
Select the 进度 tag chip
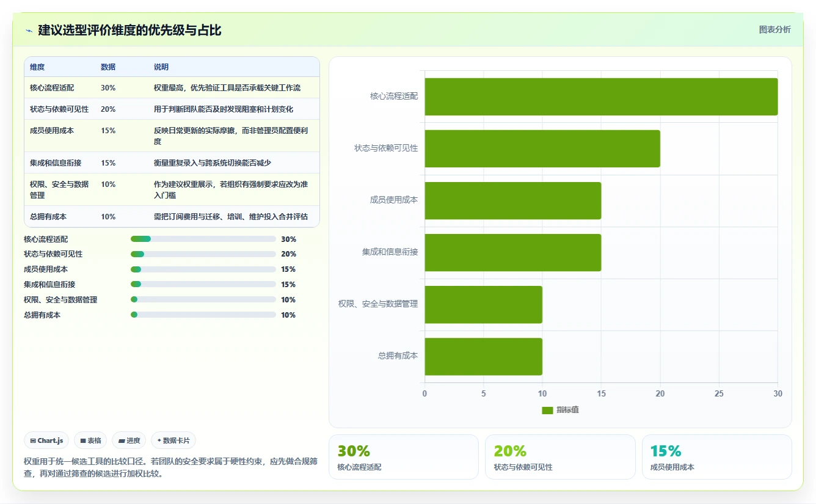tap(129, 440)
